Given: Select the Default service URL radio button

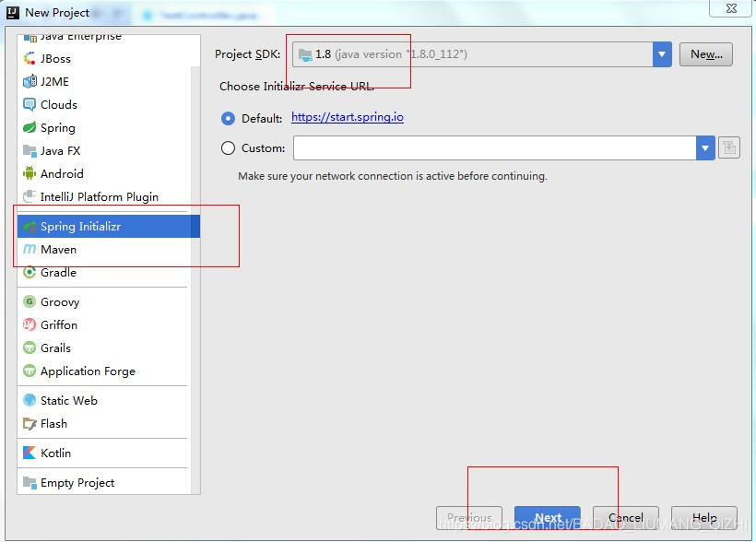Looking at the screenshot, I should 228,119.
